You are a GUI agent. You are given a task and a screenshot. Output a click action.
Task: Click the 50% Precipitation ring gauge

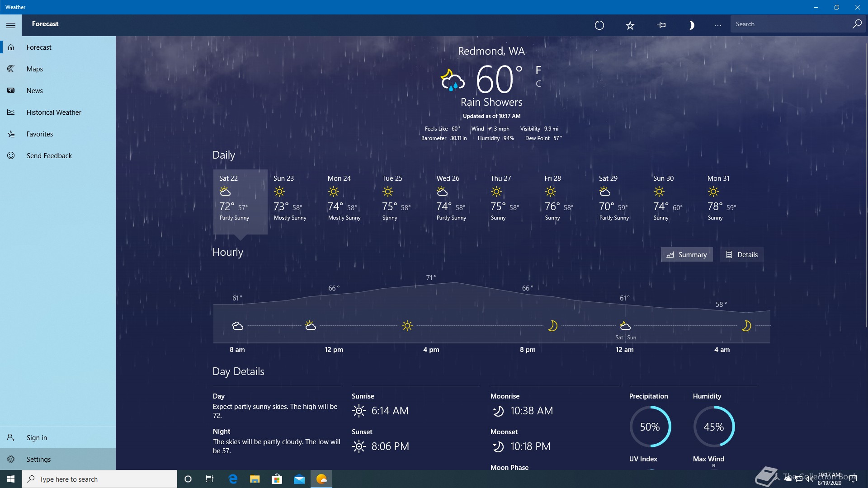point(650,427)
